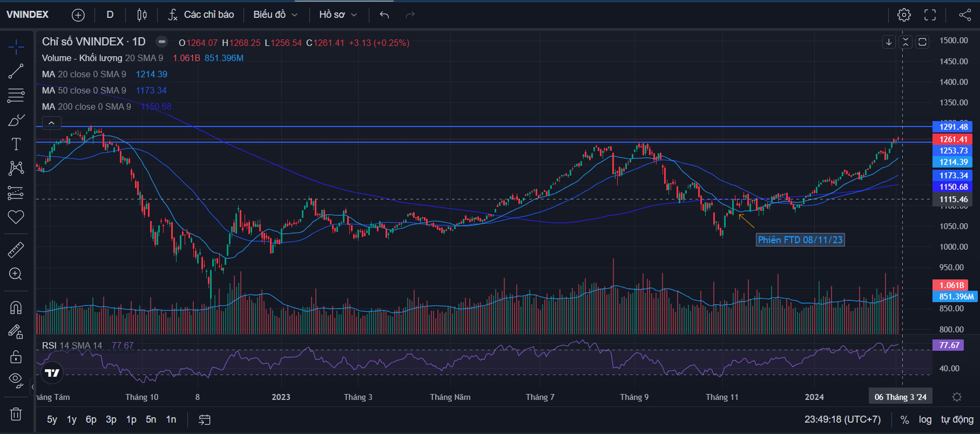Toggle logarithmic scale with log button

[925, 419]
